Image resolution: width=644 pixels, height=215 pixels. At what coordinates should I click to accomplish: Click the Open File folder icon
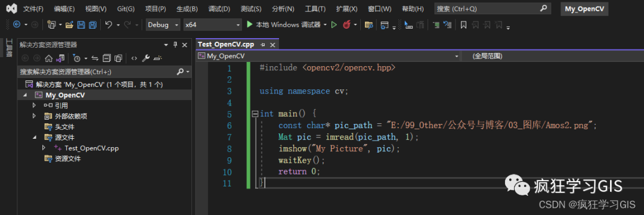(x=69, y=24)
